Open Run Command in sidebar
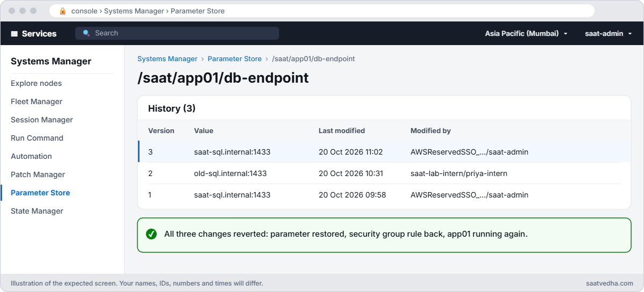Viewport: 644px width, 292px height. click(x=37, y=138)
